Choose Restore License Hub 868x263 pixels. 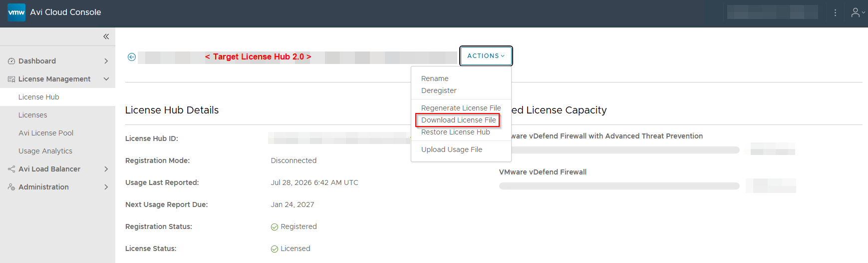point(455,132)
